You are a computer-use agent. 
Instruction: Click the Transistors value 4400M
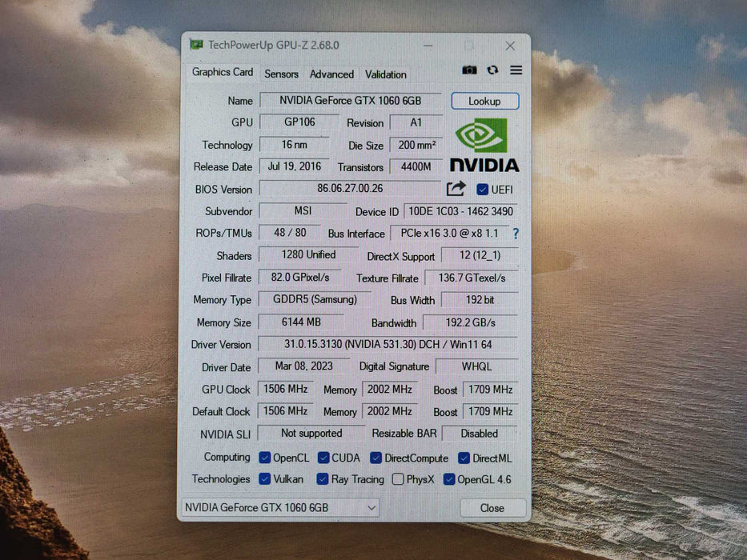click(416, 166)
